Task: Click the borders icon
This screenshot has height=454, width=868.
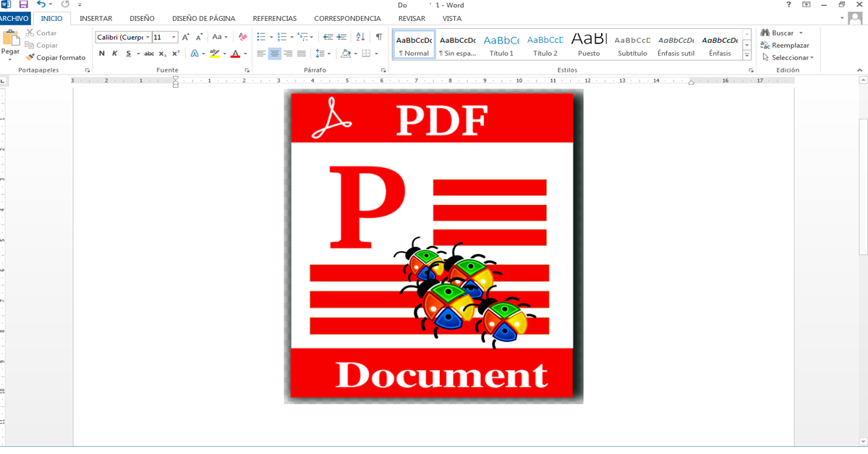Action: click(x=366, y=54)
